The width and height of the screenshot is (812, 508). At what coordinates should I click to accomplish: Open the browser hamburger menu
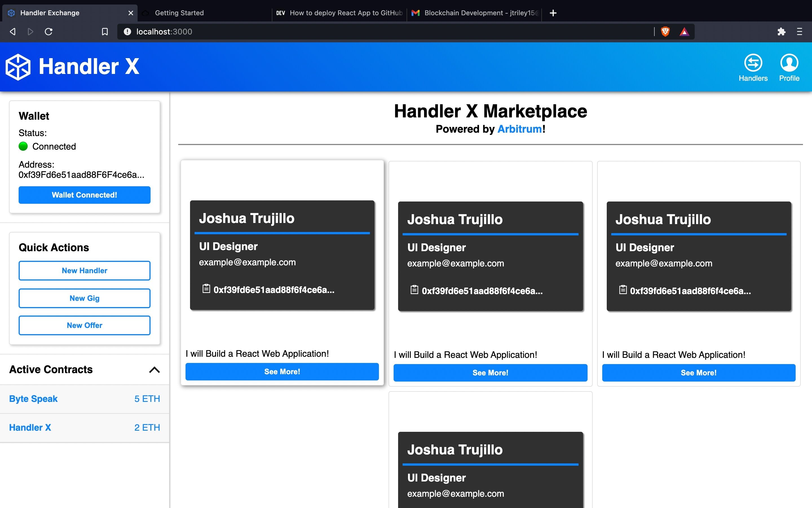799,32
